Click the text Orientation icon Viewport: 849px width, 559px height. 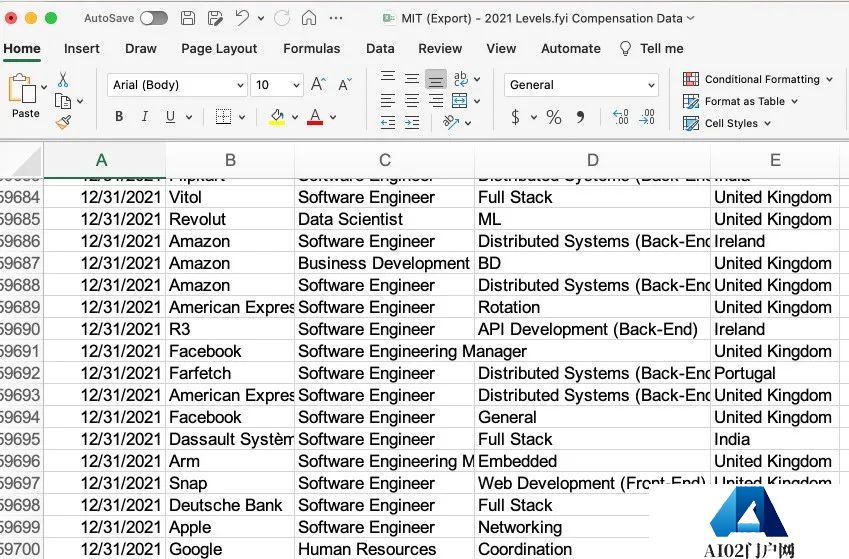coord(451,122)
